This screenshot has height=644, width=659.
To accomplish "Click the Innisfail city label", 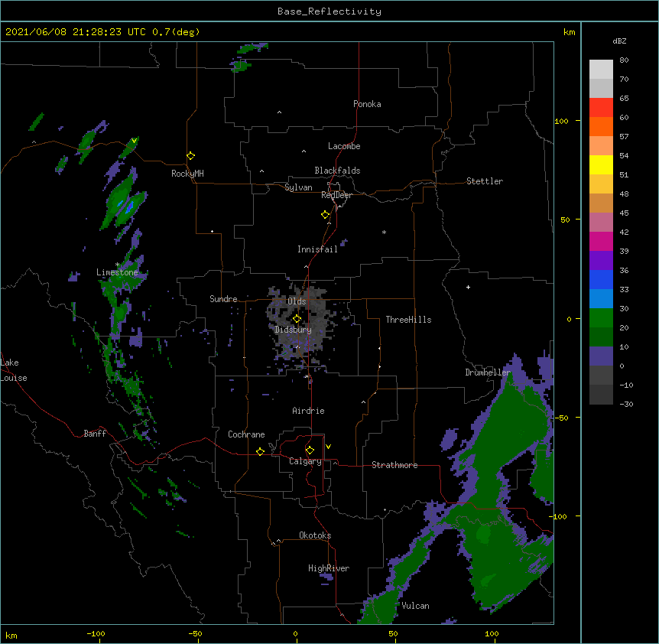I will pos(318,249).
